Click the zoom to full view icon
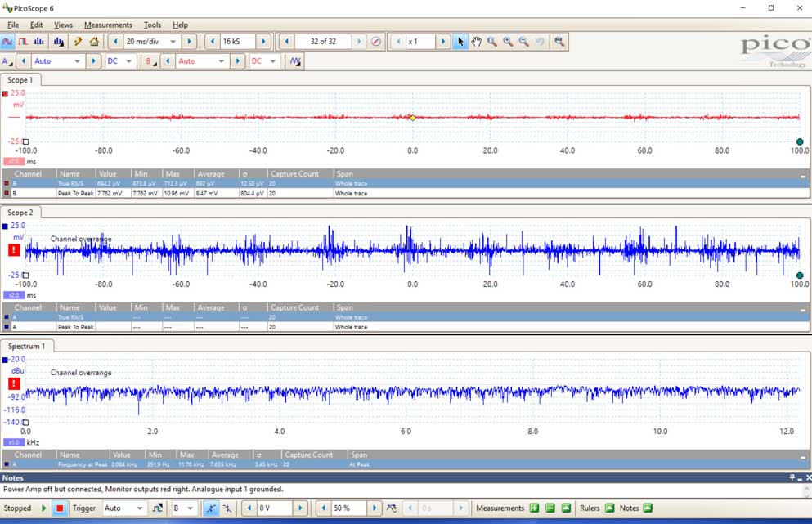 559,42
